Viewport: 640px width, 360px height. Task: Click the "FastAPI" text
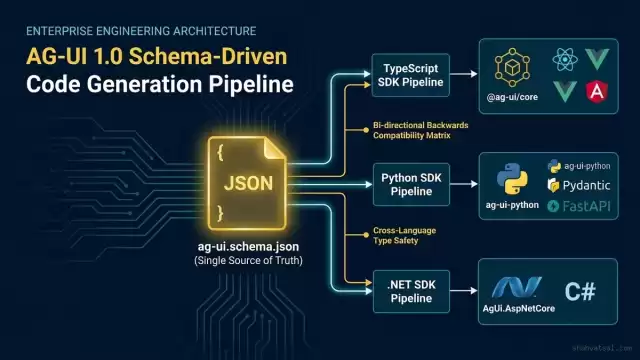point(587,206)
